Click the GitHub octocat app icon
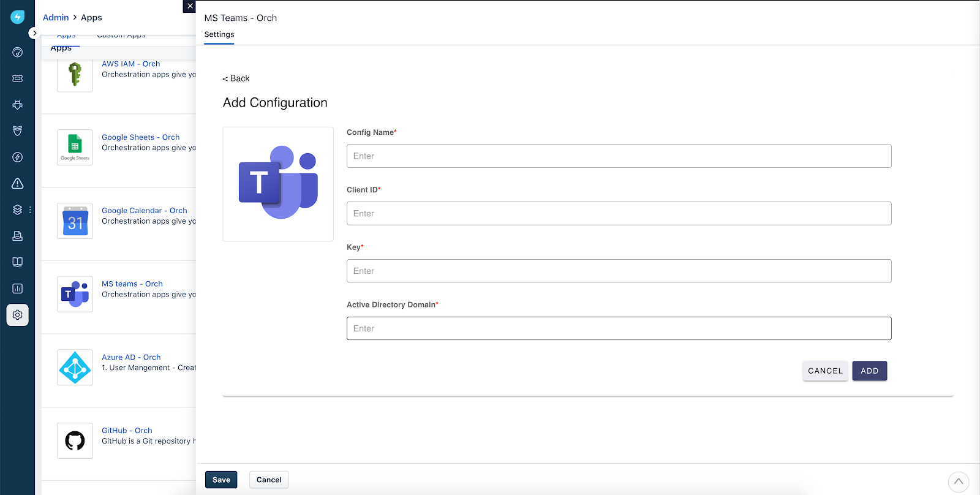 click(x=75, y=440)
